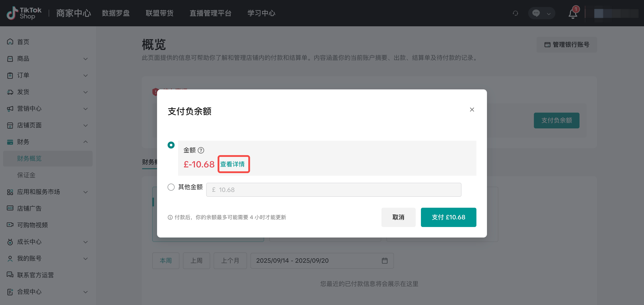Click the other amount input field

click(333, 190)
